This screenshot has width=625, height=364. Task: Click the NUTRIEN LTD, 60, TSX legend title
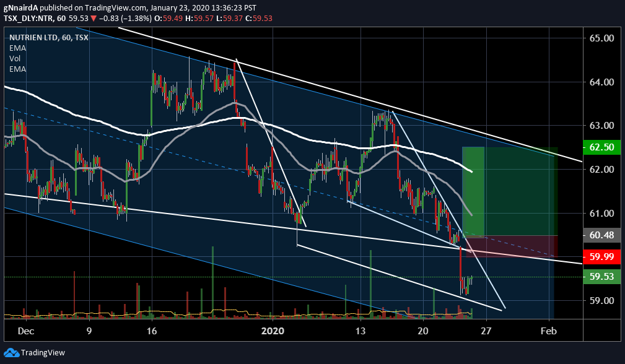[49, 37]
